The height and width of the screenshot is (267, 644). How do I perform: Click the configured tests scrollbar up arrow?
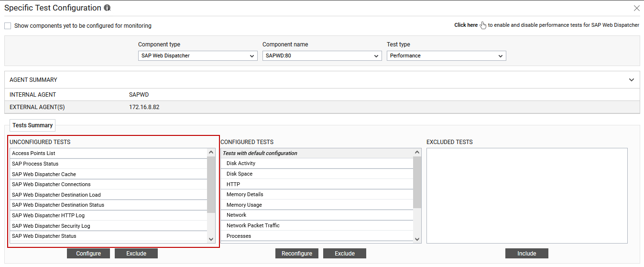click(x=417, y=152)
